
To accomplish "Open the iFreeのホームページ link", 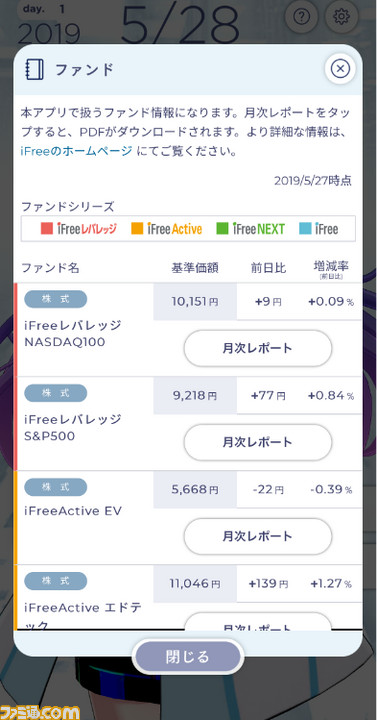I will (x=77, y=151).
